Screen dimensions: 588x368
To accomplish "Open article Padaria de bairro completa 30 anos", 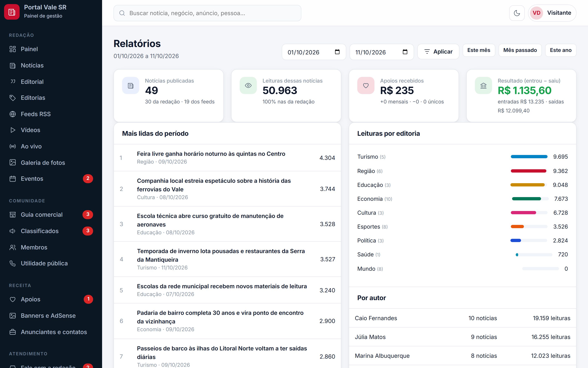I will [x=220, y=317].
